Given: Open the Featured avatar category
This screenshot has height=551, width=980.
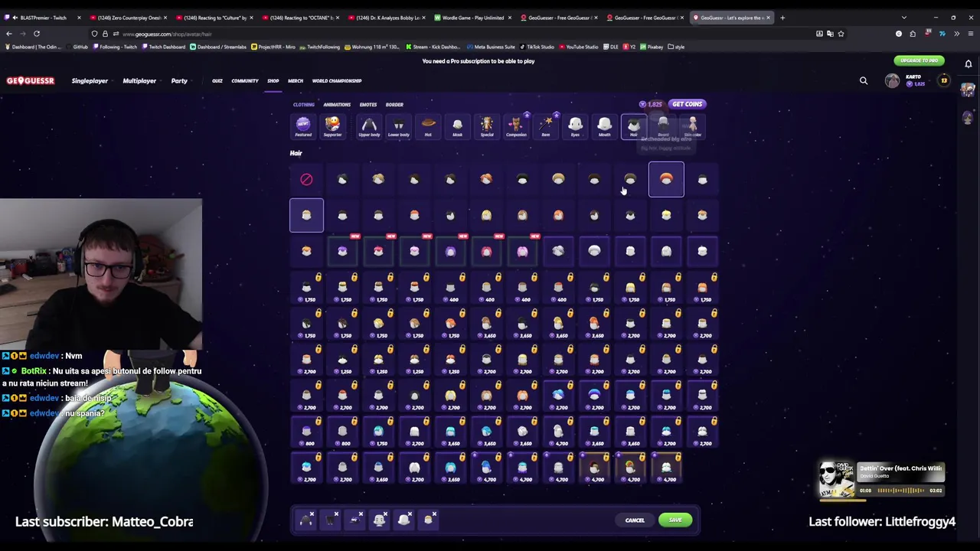Looking at the screenshot, I should 303,127.
